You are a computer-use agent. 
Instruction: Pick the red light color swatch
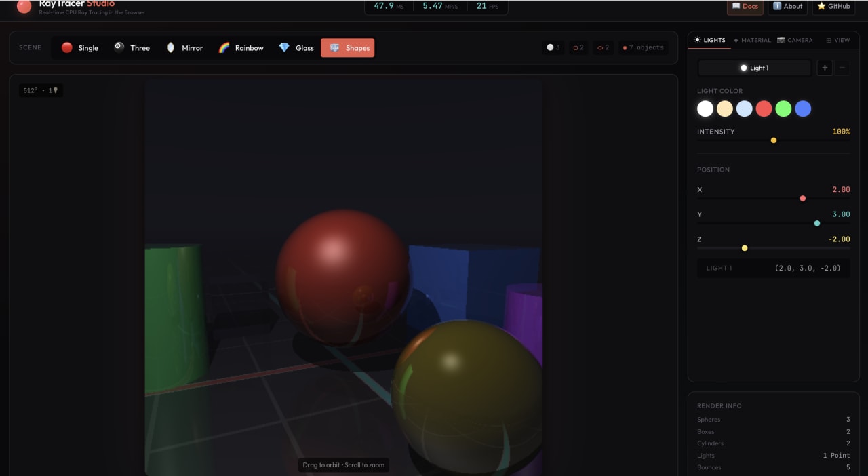[x=764, y=108]
